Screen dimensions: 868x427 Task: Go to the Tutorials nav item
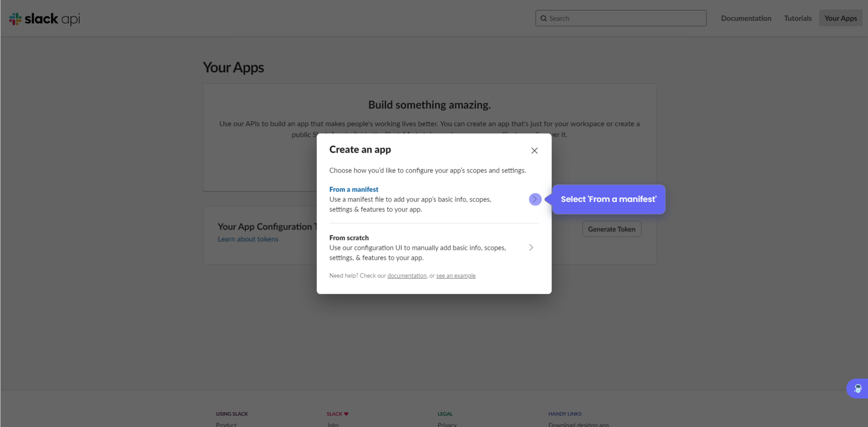click(x=797, y=19)
